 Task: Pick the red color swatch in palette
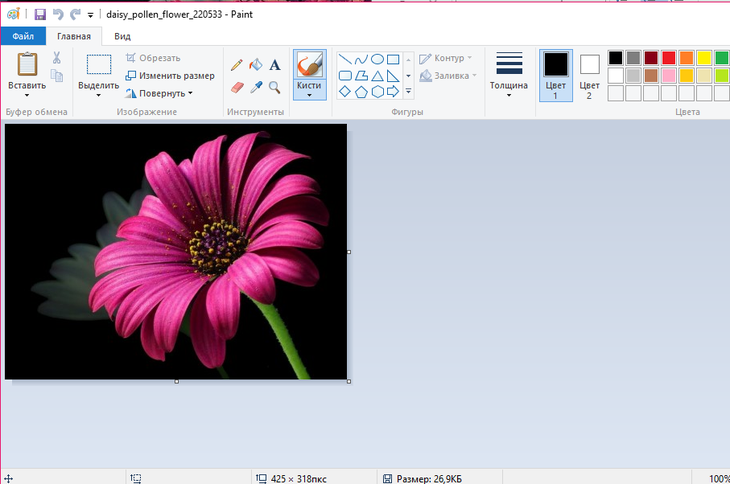(669, 58)
